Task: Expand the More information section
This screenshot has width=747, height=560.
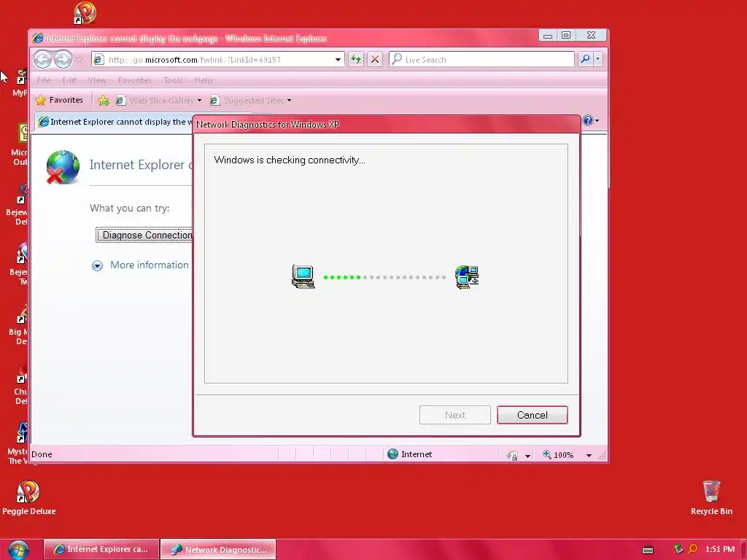Action: 97,265
